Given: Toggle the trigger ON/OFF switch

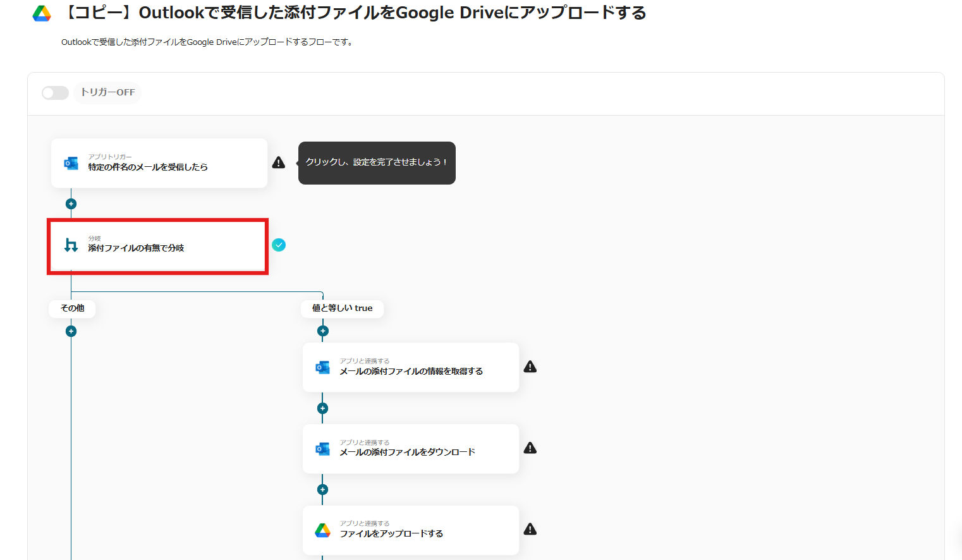Looking at the screenshot, I should (55, 93).
